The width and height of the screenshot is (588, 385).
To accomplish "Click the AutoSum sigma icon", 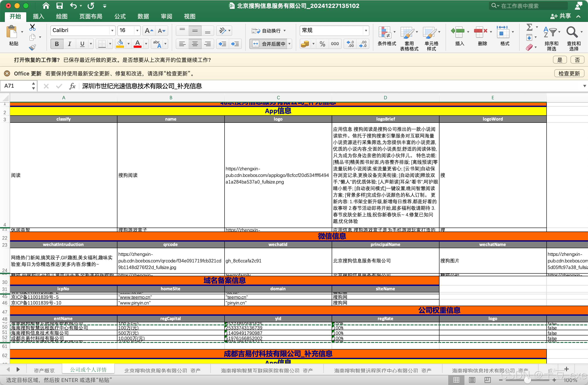I will pyautogui.click(x=530, y=27).
